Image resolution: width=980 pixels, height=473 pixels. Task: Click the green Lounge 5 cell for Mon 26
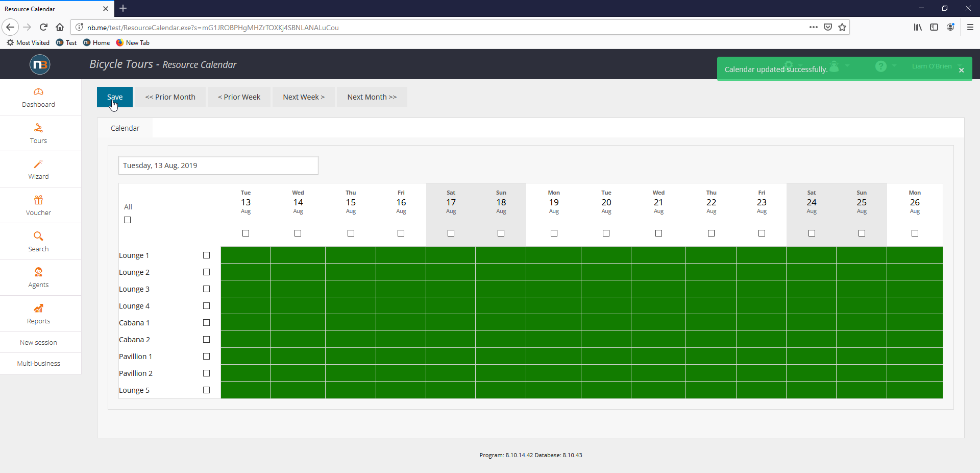[x=915, y=390]
